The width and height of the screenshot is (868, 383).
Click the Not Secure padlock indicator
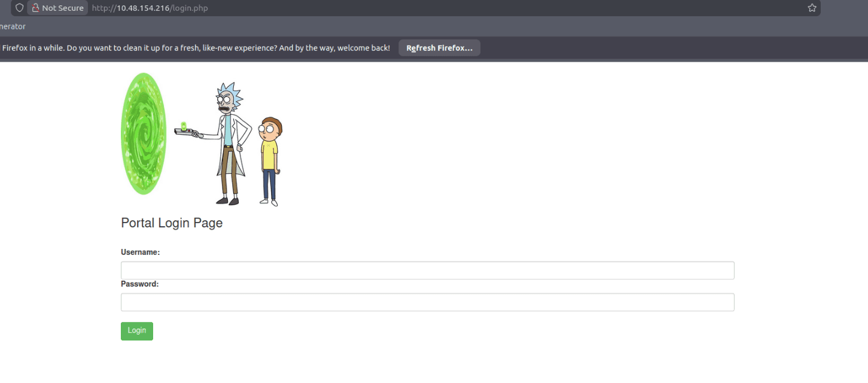[x=58, y=8]
